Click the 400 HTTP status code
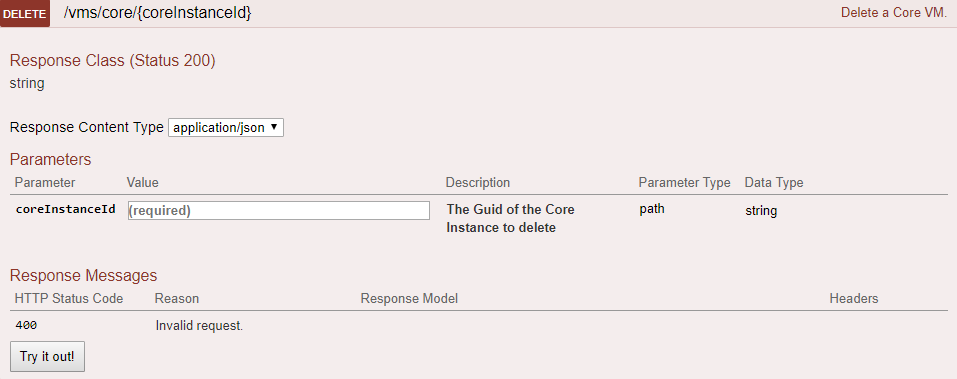The width and height of the screenshot is (957, 379). tap(26, 325)
